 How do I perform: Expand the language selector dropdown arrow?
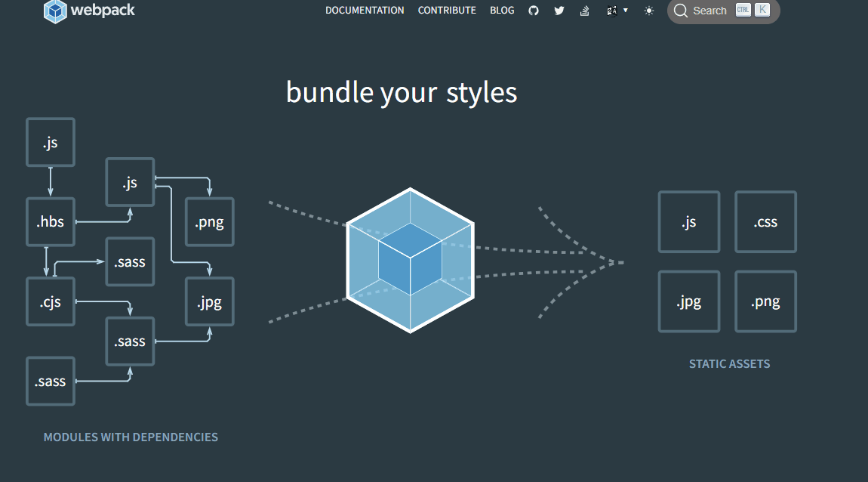pyautogui.click(x=625, y=11)
